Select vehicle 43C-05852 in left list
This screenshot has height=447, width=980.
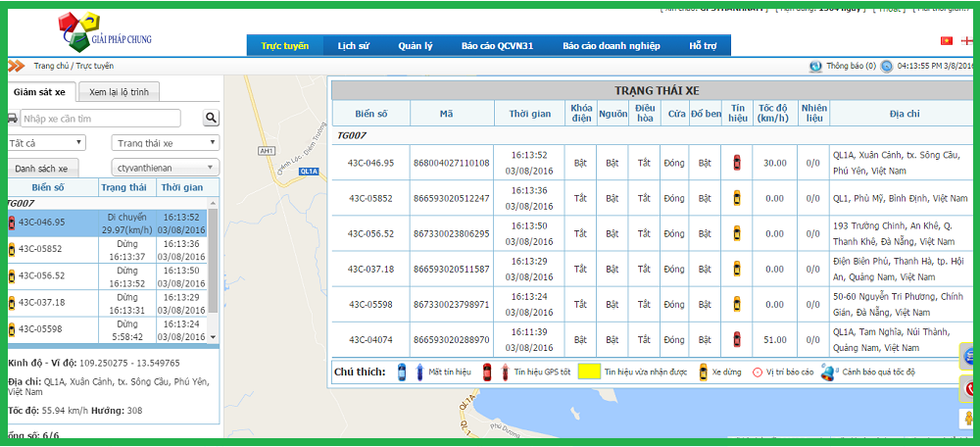click(x=108, y=249)
